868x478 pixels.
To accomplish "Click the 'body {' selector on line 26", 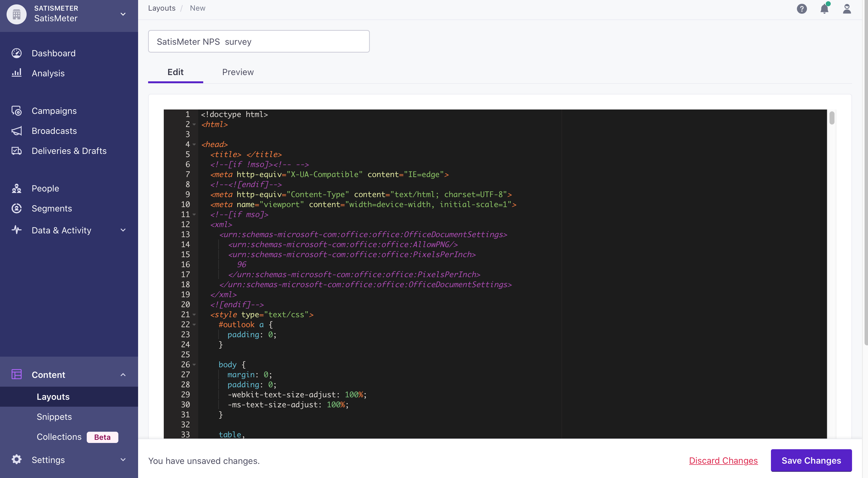I will (232, 364).
